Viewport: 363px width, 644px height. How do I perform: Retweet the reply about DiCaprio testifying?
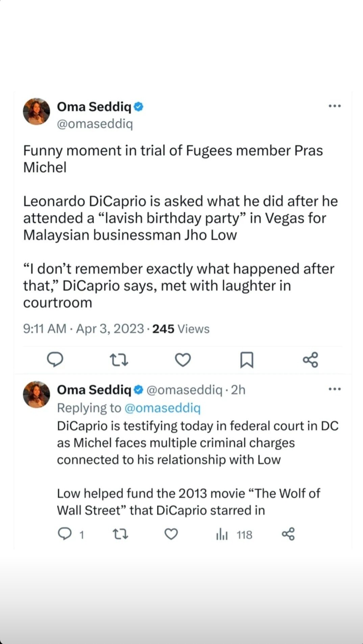(x=120, y=534)
